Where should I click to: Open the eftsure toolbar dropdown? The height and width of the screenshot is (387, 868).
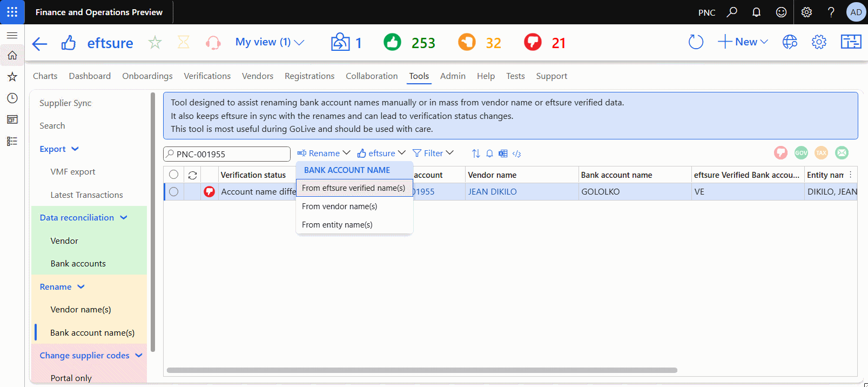point(381,154)
